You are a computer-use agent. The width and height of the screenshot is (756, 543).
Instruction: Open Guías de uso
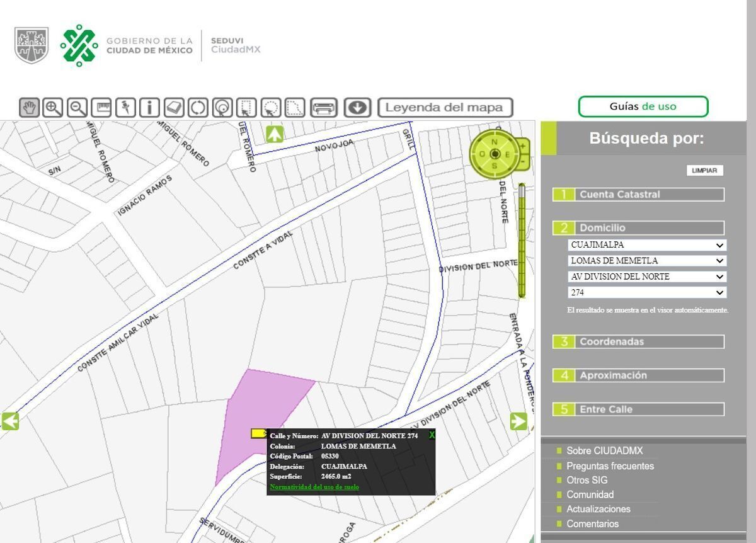pos(643,106)
